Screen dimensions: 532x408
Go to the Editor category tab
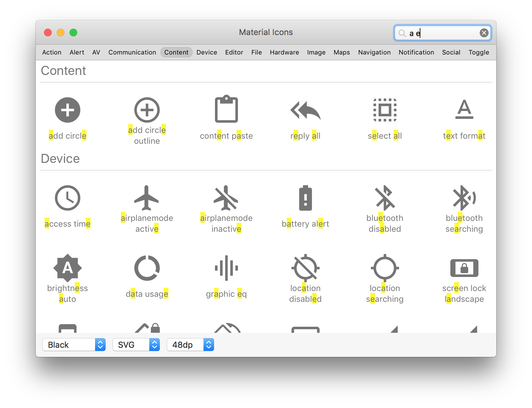coord(234,52)
